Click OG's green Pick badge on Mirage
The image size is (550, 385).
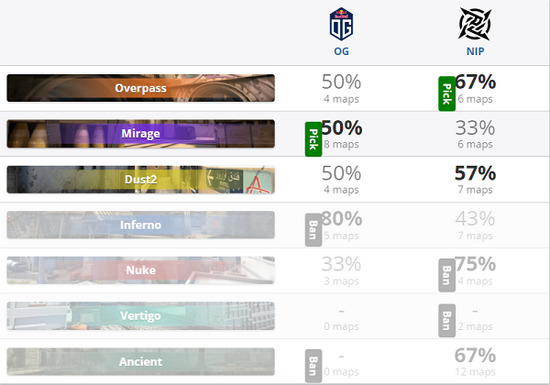tap(313, 139)
